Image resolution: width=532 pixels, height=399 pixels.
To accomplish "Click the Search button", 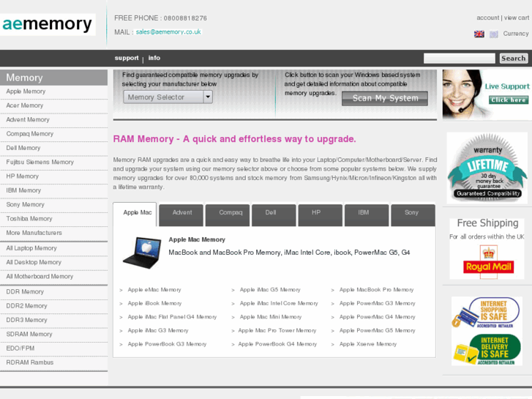I will pyautogui.click(x=514, y=59).
